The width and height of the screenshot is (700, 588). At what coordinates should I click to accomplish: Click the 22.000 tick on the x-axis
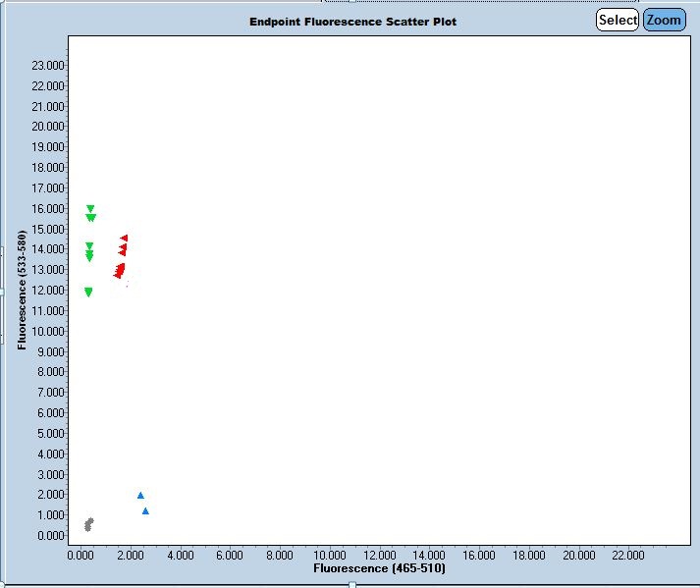coord(628,555)
